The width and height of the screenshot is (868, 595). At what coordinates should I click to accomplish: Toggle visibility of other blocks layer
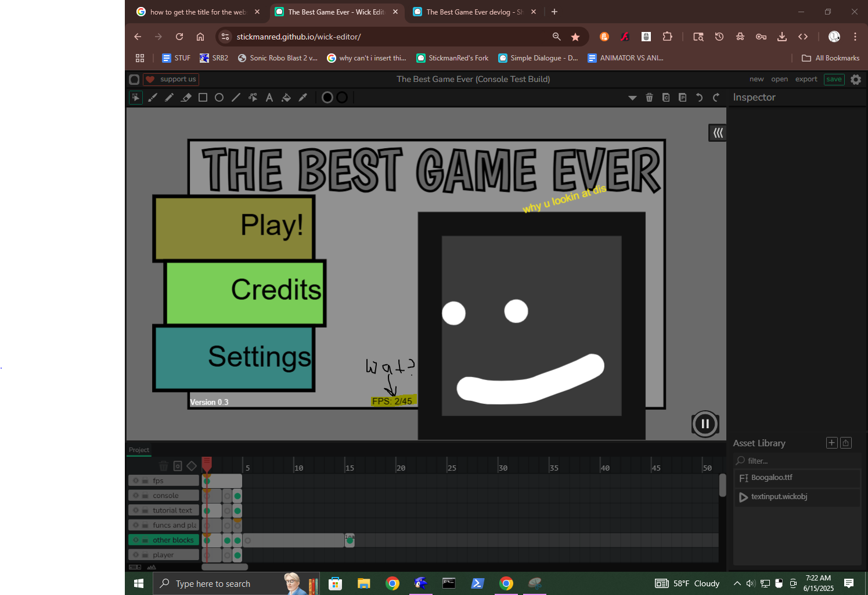tap(136, 540)
